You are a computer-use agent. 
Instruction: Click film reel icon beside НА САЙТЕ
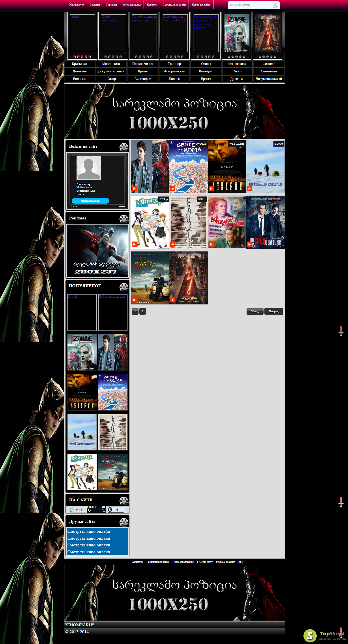pos(124,500)
